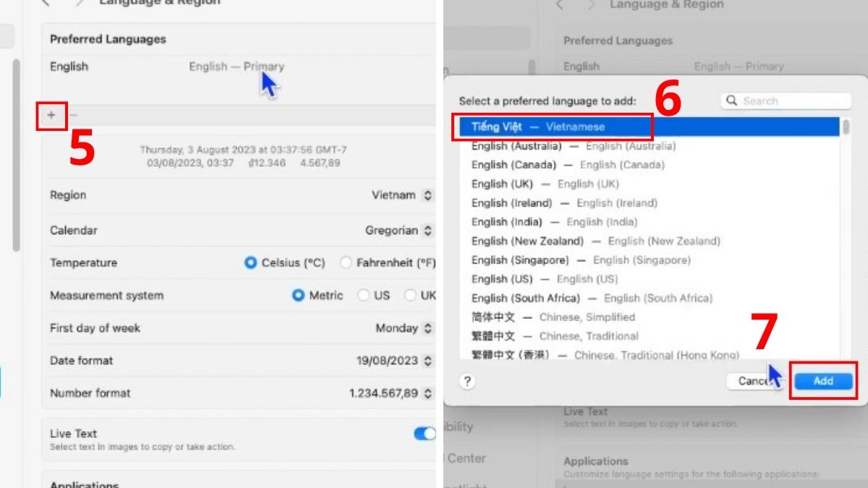Select English (Ireland) in language list

point(650,203)
